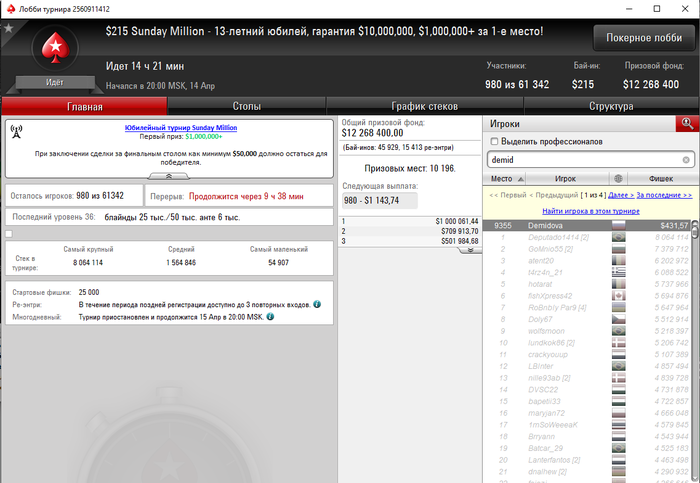Select player 1mSoWeeeaK in list
This screenshot has height=483, width=700.
(x=587, y=425)
